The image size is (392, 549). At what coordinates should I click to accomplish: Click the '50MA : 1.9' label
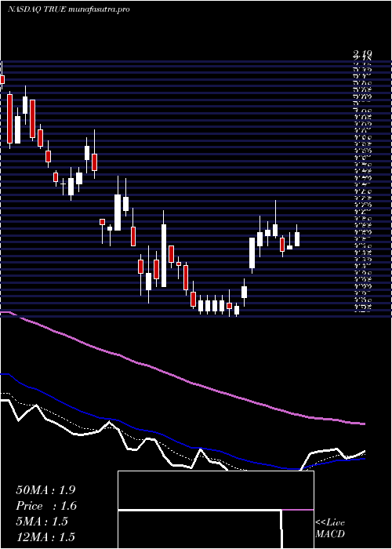point(45,490)
